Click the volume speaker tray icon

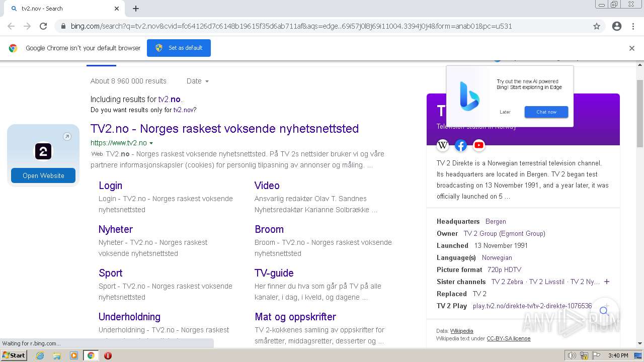572,355
